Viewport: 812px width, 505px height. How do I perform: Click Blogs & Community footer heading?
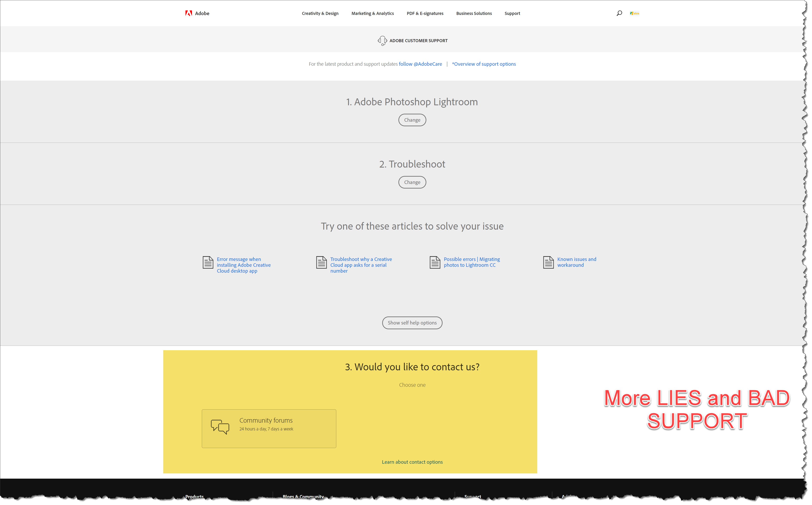pos(303,496)
